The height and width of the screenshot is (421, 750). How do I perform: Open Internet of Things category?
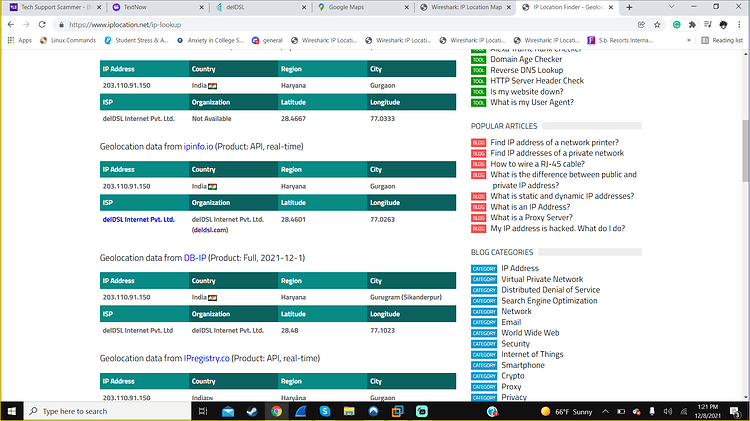[532, 354]
